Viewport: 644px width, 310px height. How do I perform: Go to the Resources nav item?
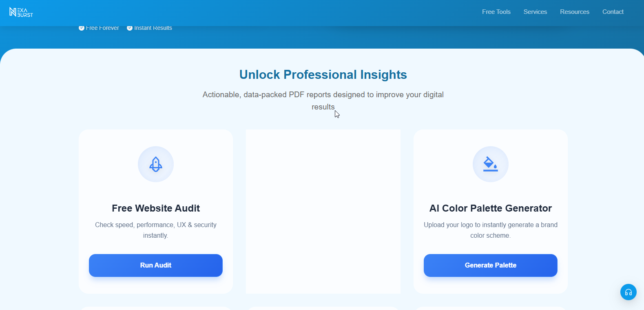[575, 12]
